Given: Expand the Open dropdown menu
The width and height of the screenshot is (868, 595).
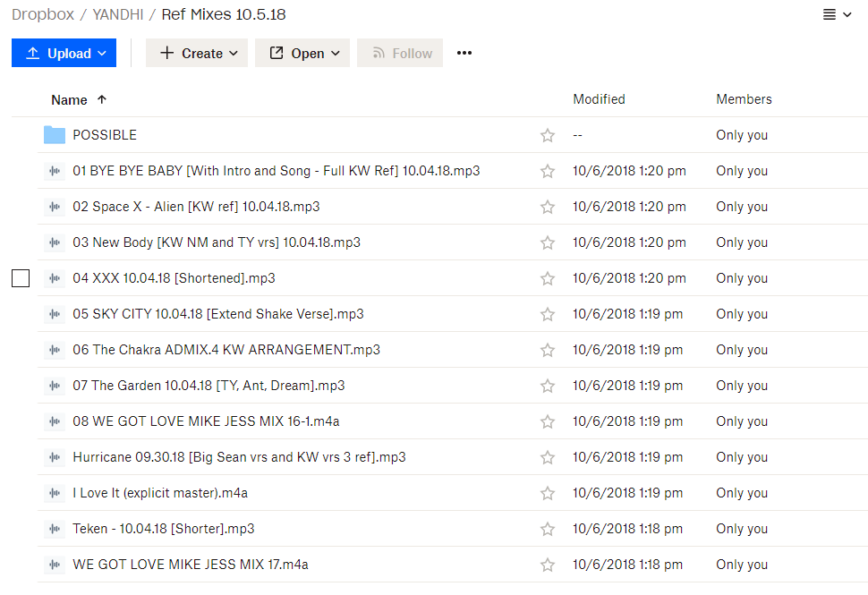Looking at the screenshot, I should pos(302,53).
